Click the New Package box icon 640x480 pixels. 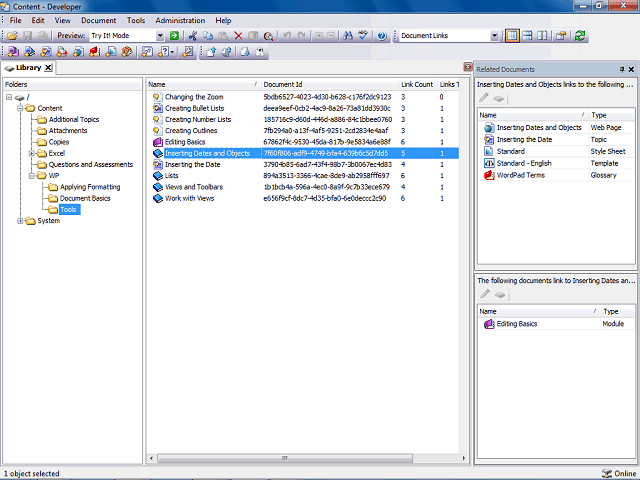[x=127, y=52]
